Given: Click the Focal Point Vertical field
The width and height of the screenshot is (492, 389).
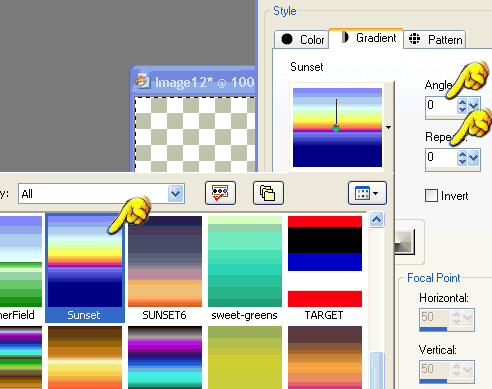Looking at the screenshot, I should pos(435,369).
